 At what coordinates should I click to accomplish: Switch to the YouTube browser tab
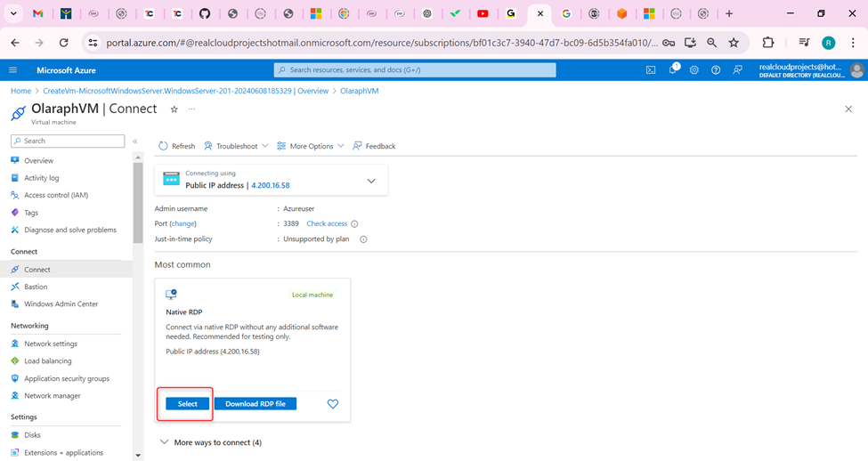click(x=483, y=13)
